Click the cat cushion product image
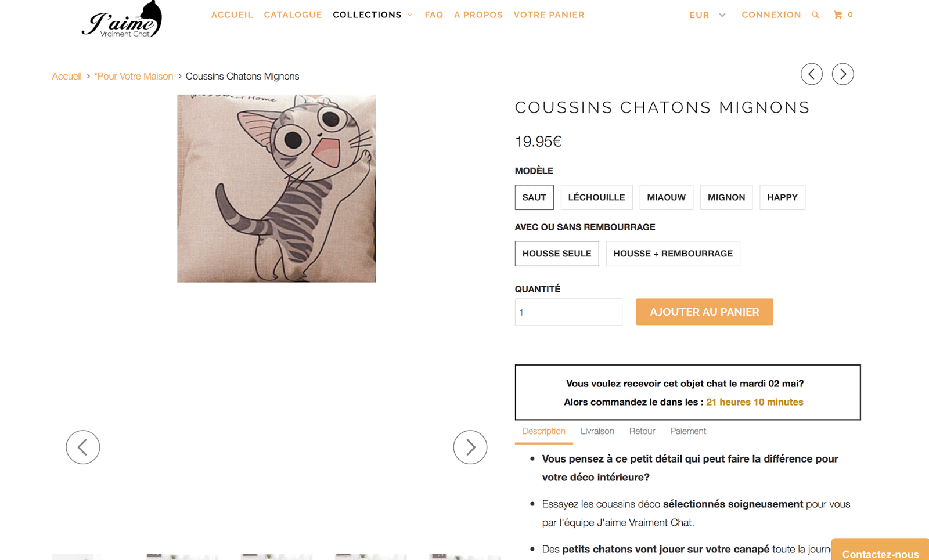Image resolution: width=929 pixels, height=560 pixels. (276, 189)
